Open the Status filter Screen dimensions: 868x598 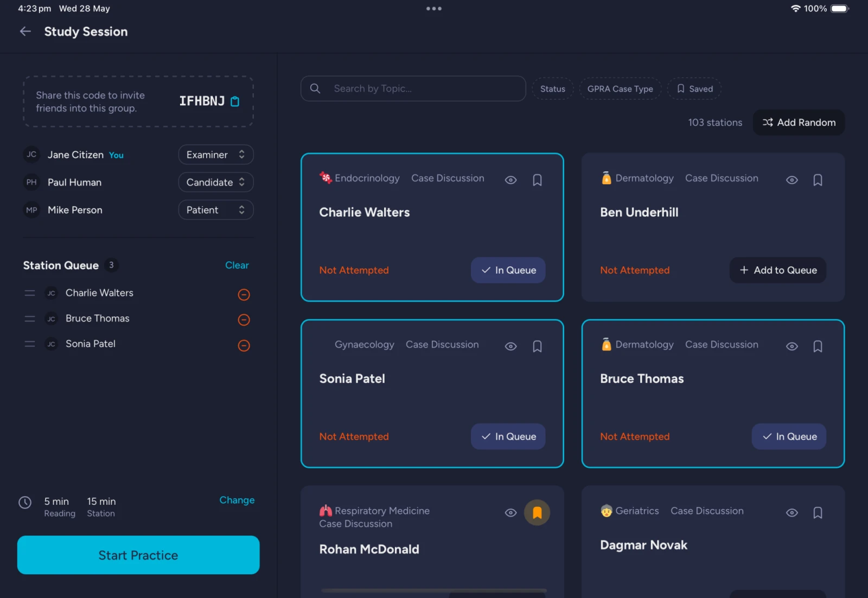[552, 89]
